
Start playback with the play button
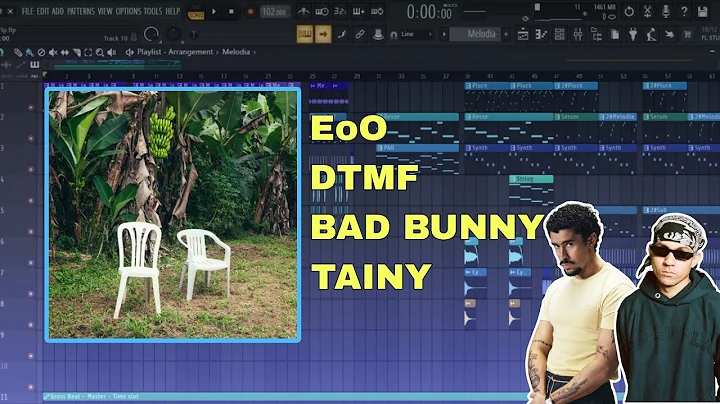[214, 11]
